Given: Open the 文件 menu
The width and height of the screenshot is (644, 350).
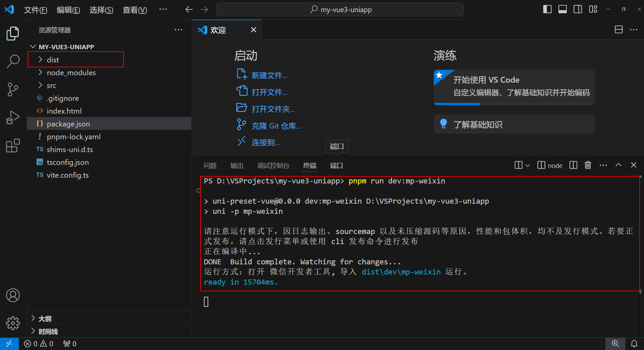Looking at the screenshot, I should point(35,10).
